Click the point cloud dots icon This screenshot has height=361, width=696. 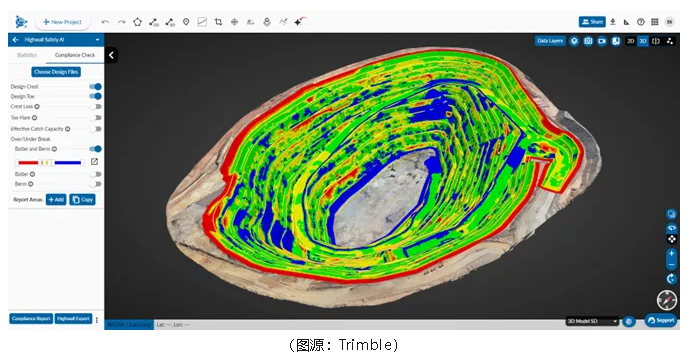coord(670,41)
